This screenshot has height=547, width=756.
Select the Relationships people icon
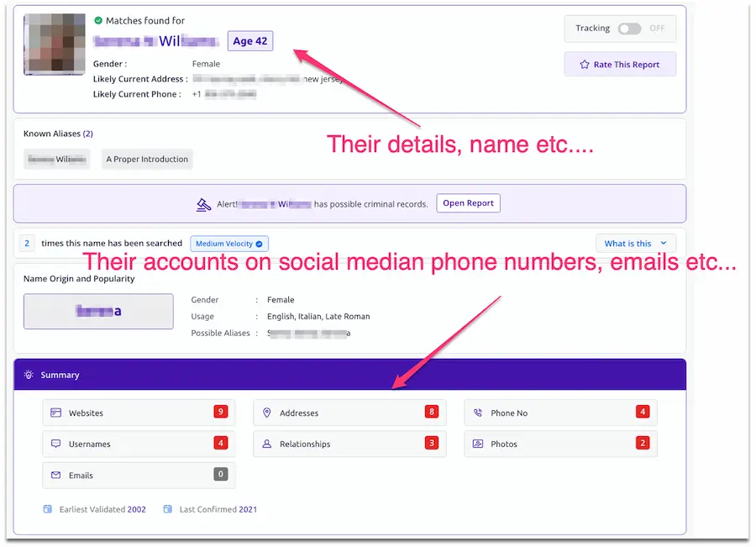[265, 444]
